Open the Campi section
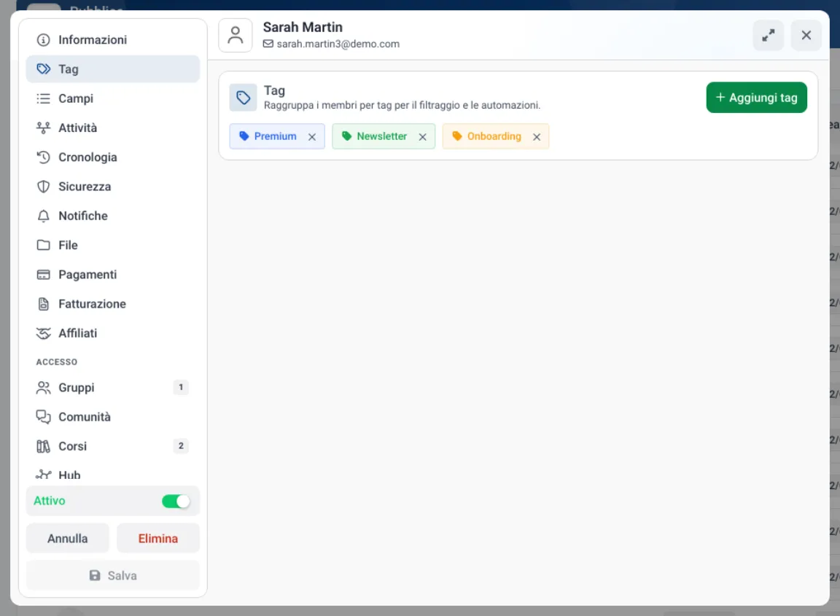Screen dimensions: 840x616 pos(112,98)
